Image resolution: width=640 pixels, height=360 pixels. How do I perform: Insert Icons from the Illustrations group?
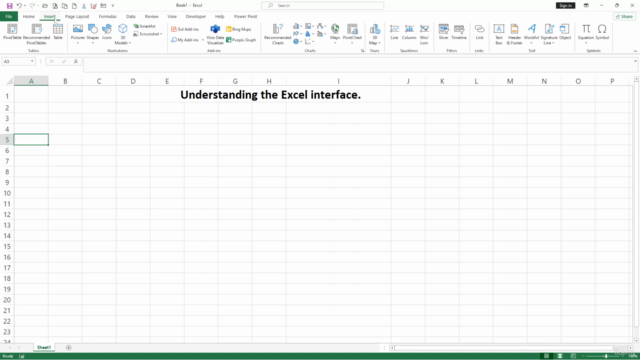click(x=107, y=32)
